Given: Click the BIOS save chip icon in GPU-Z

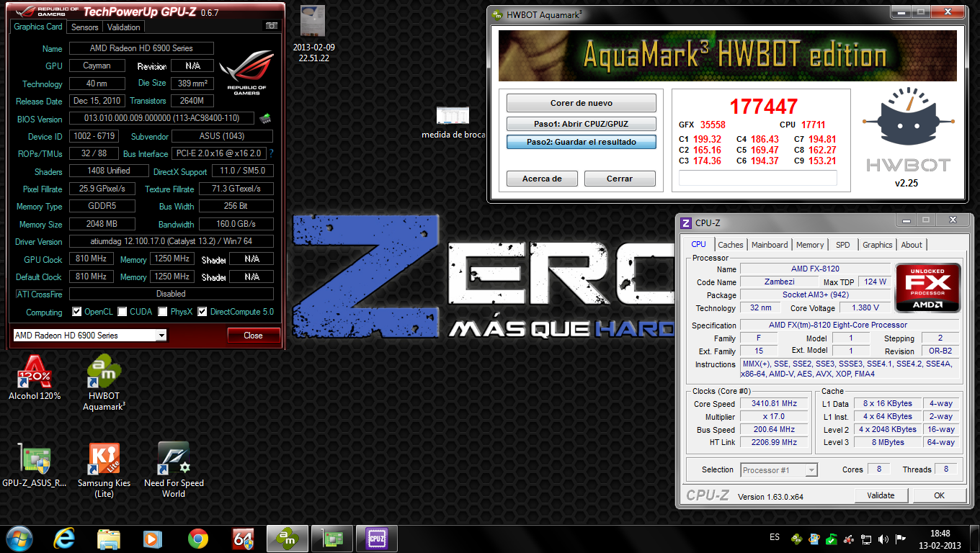Looking at the screenshot, I should pos(265,119).
